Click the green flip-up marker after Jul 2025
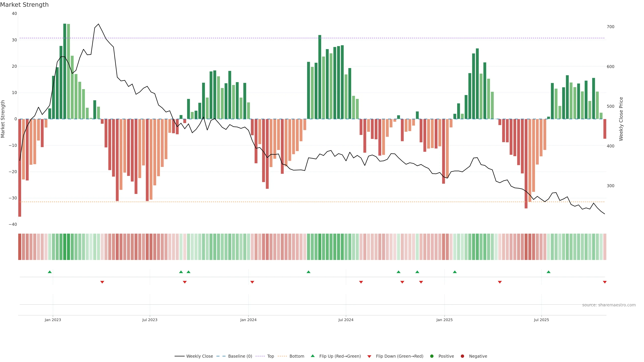 (x=549, y=272)
